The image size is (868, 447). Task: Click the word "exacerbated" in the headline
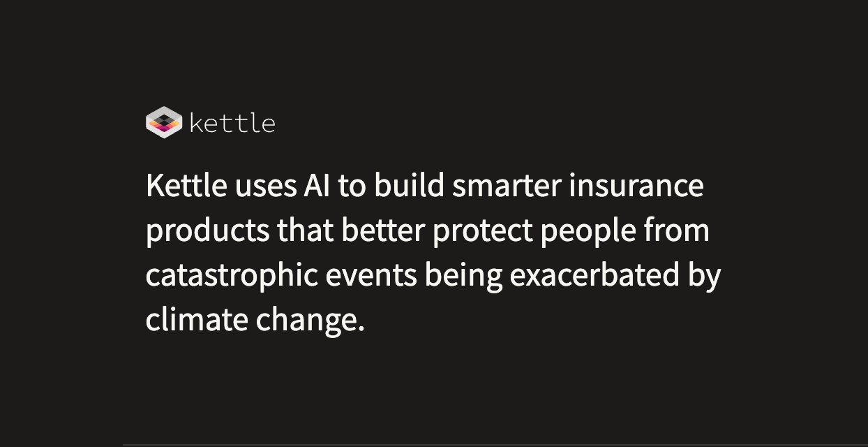pos(594,275)
